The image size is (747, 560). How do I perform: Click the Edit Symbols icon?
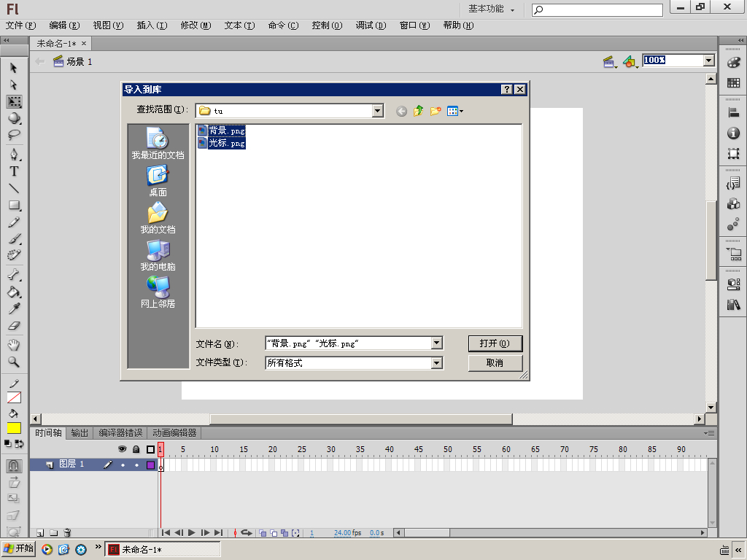(x=631, y=61)
